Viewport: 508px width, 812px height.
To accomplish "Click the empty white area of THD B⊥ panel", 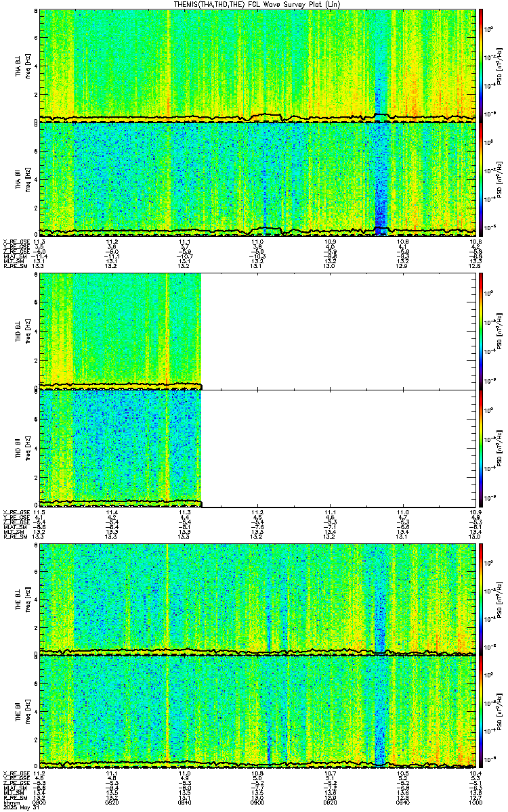I will 339,330.
